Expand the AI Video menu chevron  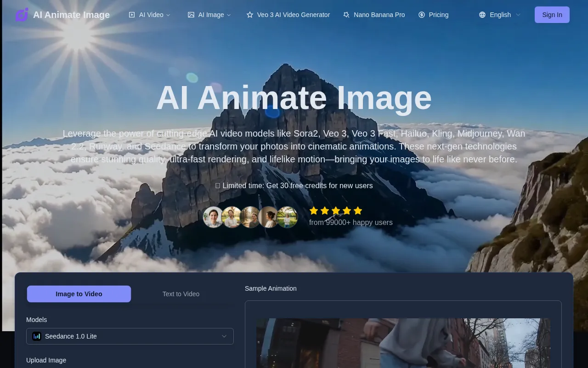[x=168, y=15]
